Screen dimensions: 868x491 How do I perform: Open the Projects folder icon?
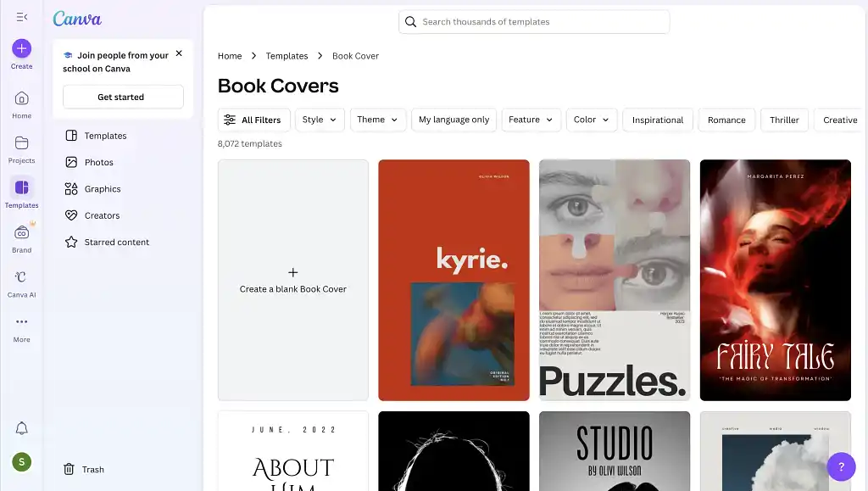(22, 143)
